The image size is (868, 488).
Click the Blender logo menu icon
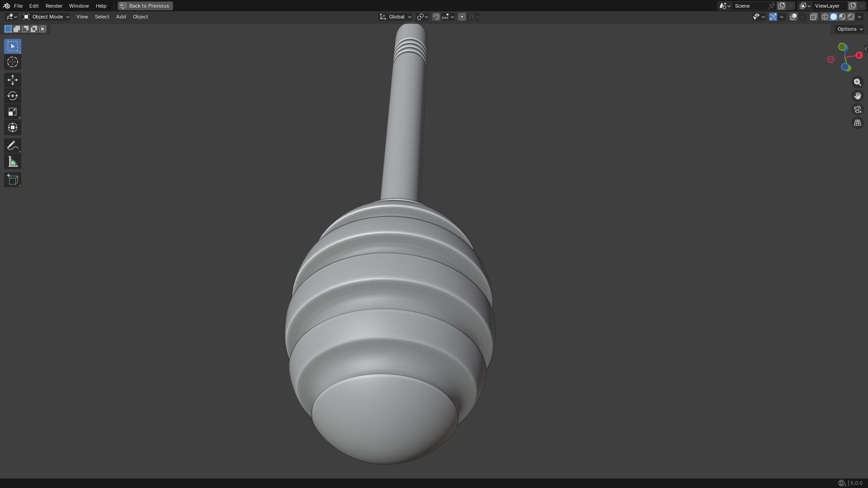coord(6,6)
